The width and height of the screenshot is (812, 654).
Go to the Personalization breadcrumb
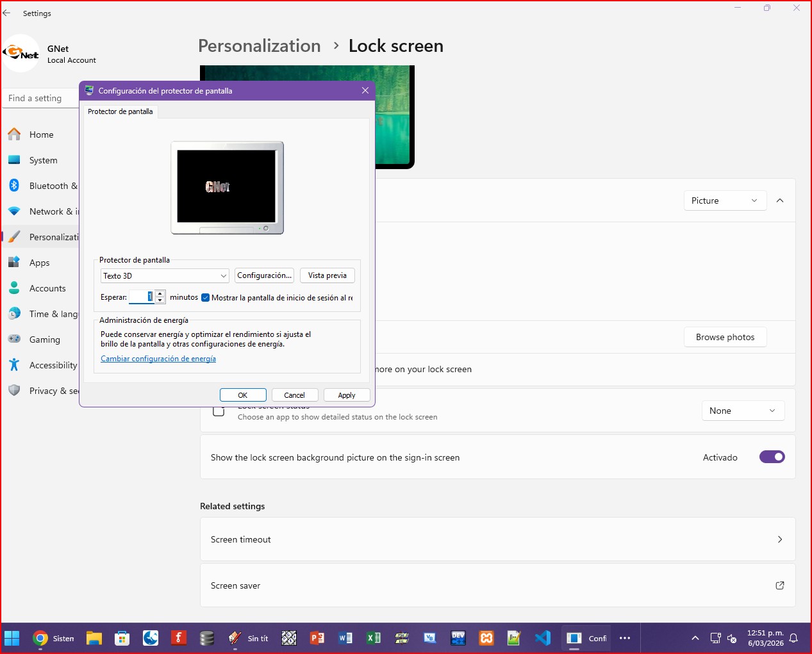click(x=259, y=46)
